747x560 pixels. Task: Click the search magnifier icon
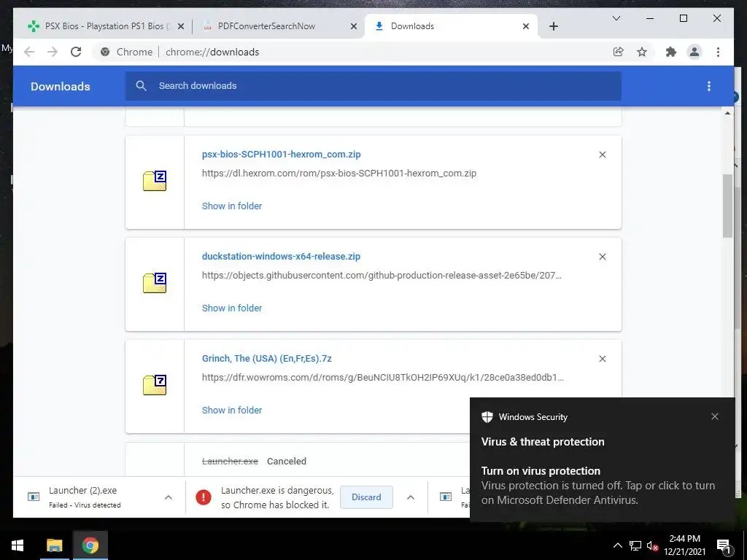(x=141, y=86)
